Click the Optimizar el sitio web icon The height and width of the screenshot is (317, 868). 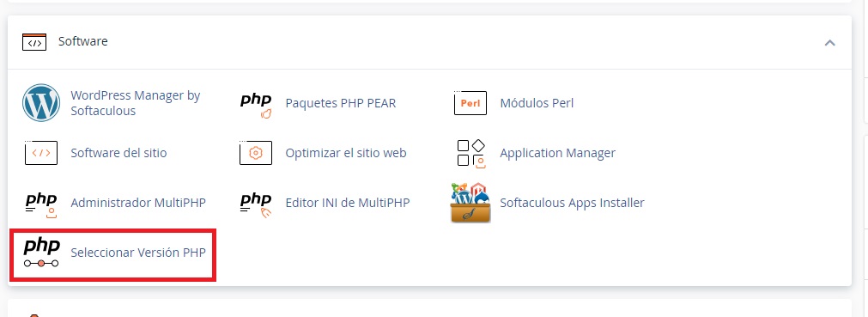(256, 153)
